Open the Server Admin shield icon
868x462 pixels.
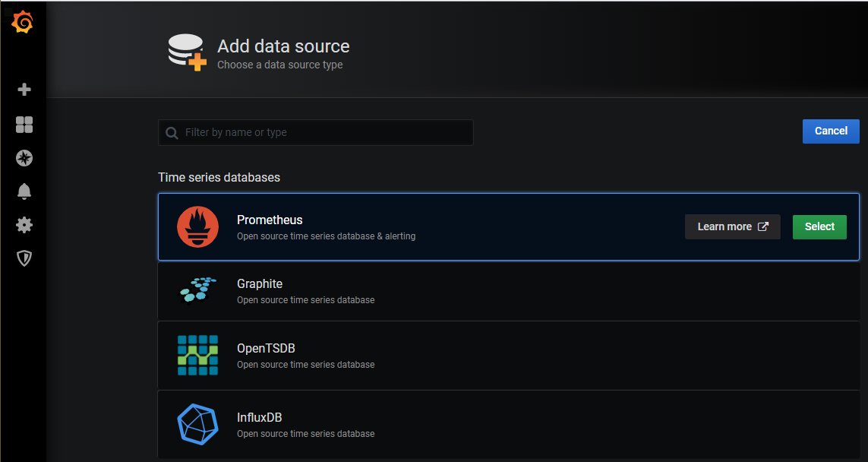pos(24,258)
